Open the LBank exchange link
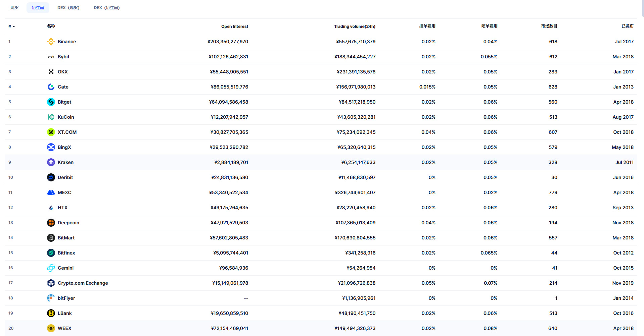 pyautogui.click(x=64, y=313)
